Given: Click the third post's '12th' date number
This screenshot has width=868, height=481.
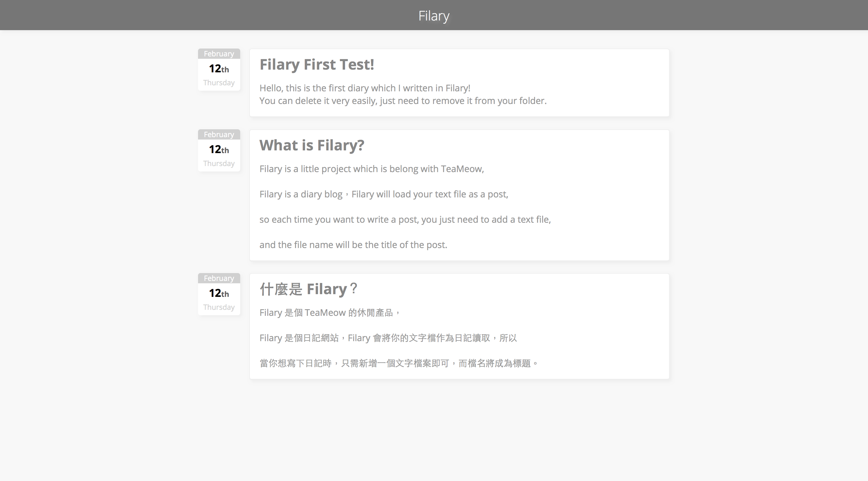Looking at the screenshot, I should pyautogui.click(x=219, y=293).
